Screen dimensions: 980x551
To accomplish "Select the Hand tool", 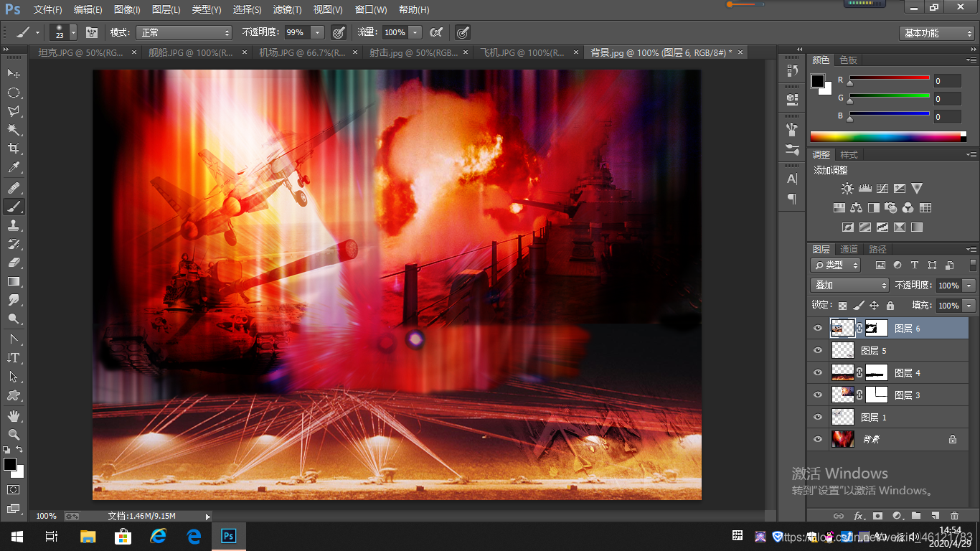I will (x=14, y=415).
